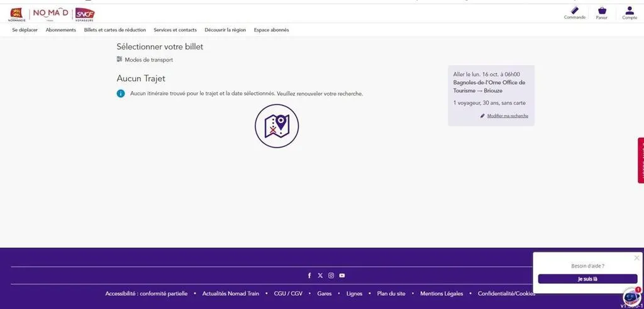Open the Mentions Légales footer link

point(441,293)
